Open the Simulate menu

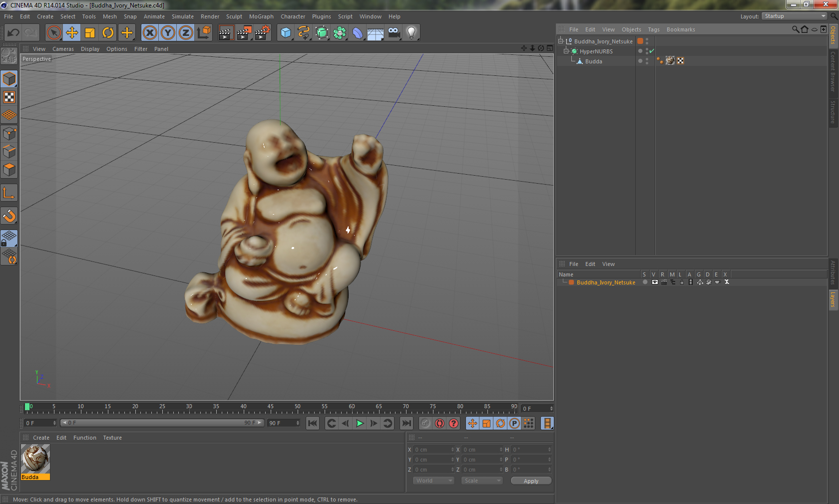coord(183,16)
